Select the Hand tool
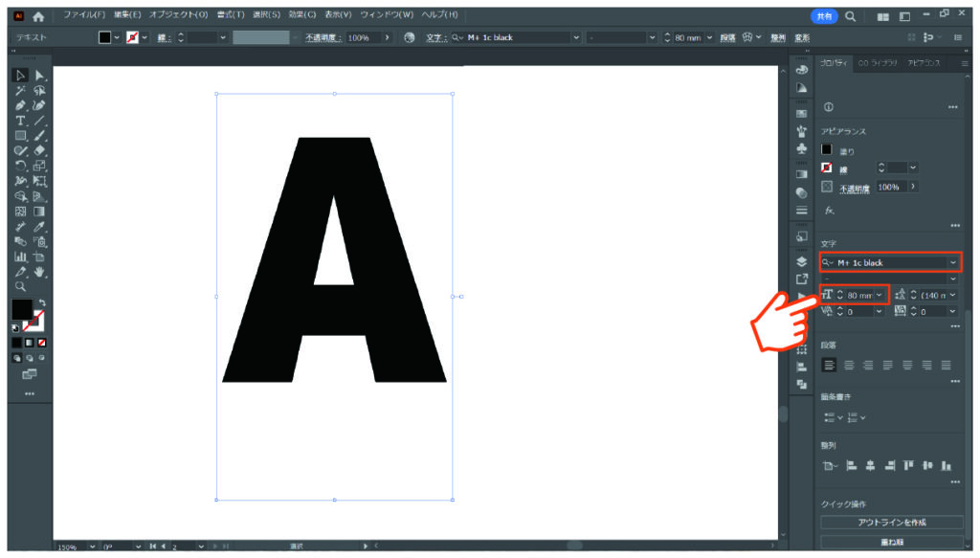The image size is (980, 558). (x=39, y=272)
